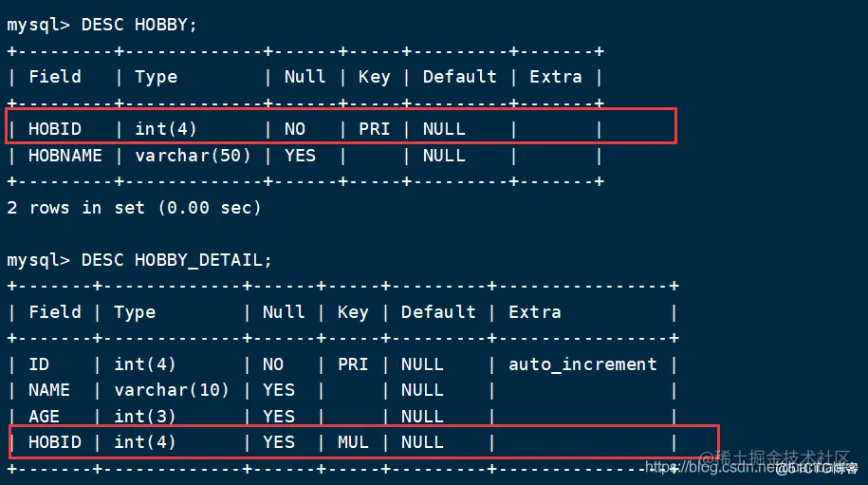Click the MUL key value for HOBID
Screen dimensions: 868x485
click(x=353, y=442)
